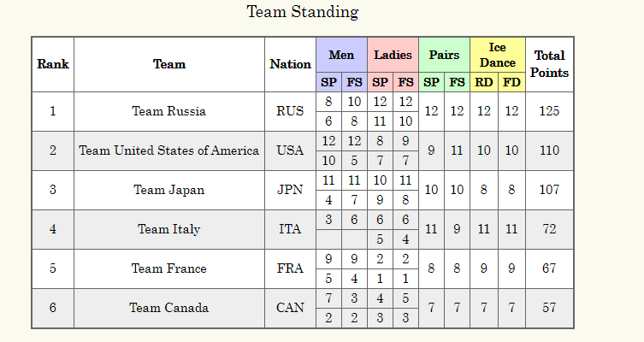
Task: Select the Total Points column header
Action: click(549, 64)
